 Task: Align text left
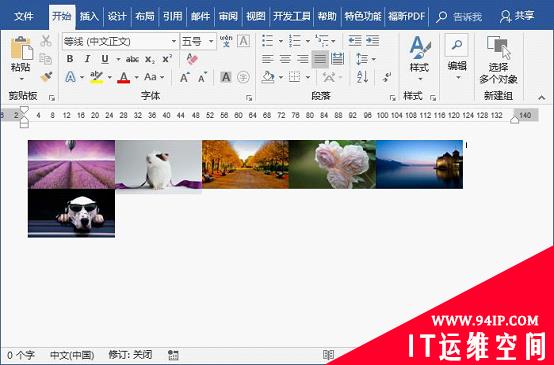coord(267,59)
